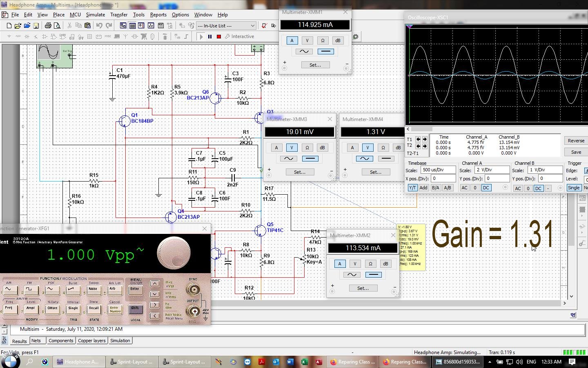
Task: Click the Channel B Y pos field
Action: 551,179
